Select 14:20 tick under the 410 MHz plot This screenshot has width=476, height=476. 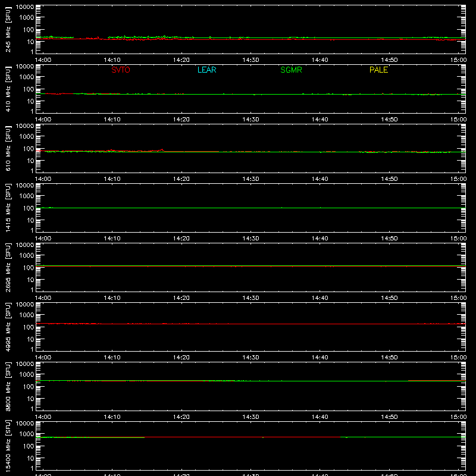click(x=181, y=120)
